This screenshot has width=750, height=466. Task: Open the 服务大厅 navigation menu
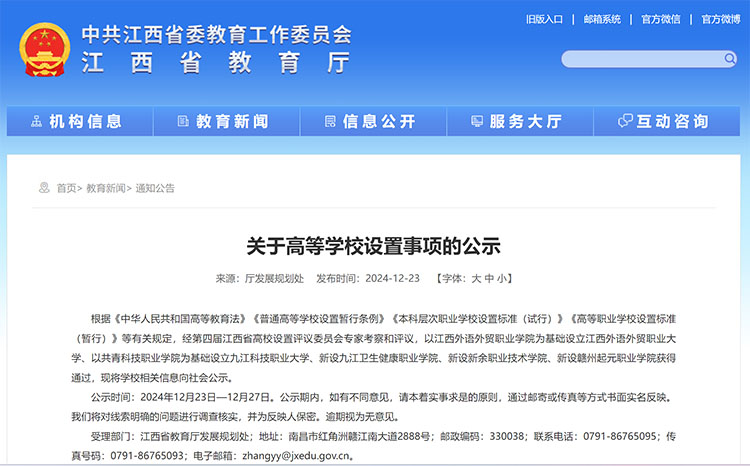point(525,121)
